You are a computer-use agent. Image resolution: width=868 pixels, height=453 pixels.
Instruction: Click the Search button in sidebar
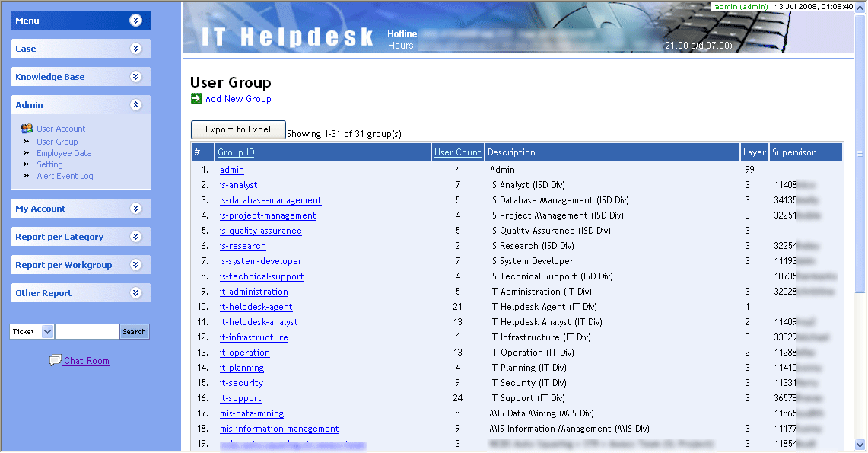(134, 332)
